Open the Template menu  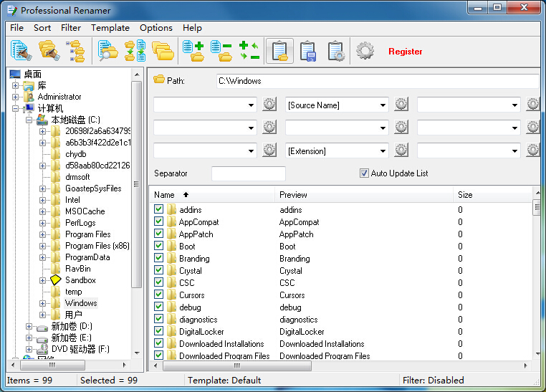[x=110, y=28]
